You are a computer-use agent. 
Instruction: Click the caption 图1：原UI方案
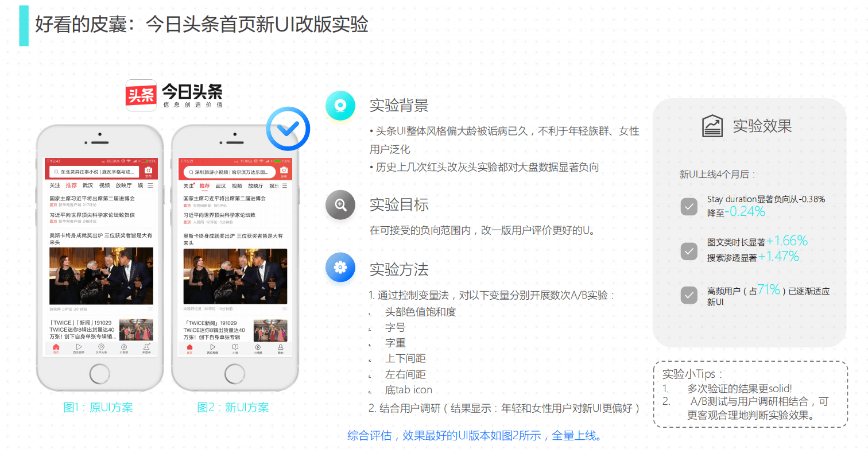click(98, 408)
